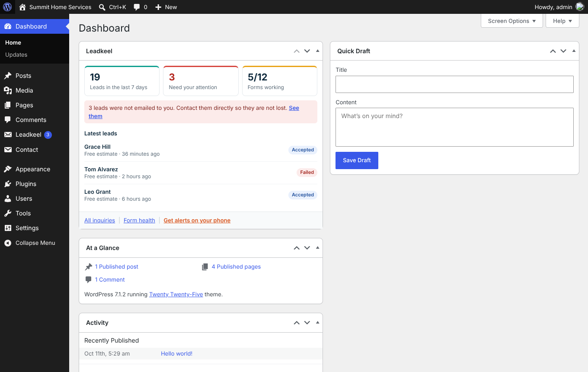Click the home icon beside Summit Home Services
The image size is (588, 372).
[x=22, y=7]
